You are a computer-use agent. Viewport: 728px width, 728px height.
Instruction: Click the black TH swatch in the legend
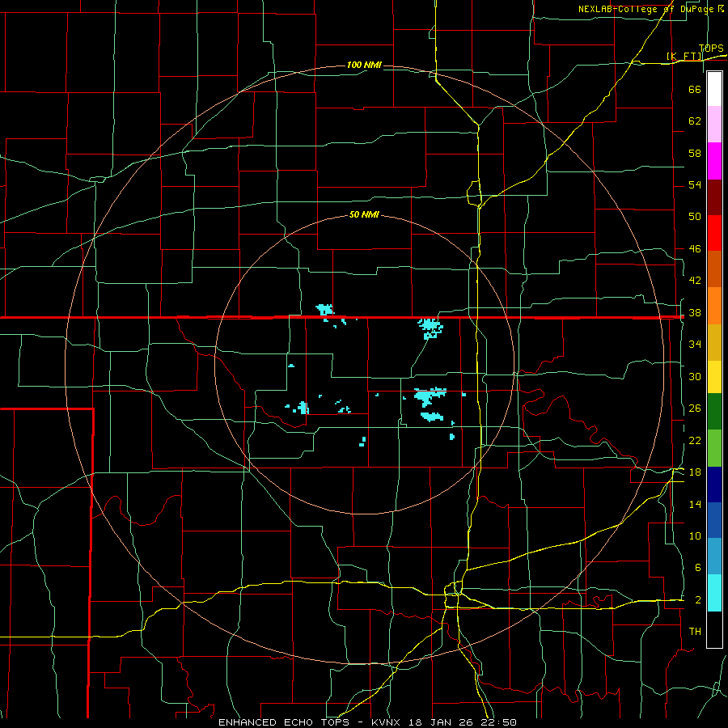(714, 629)
